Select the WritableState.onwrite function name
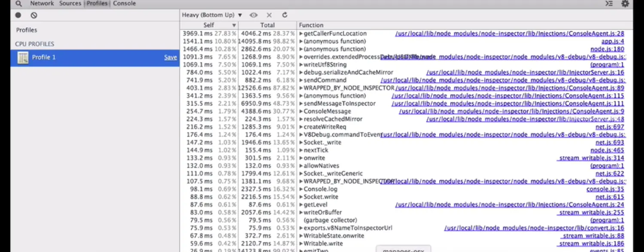This screenshot has height=252, width=644. (x=334, y=236)
